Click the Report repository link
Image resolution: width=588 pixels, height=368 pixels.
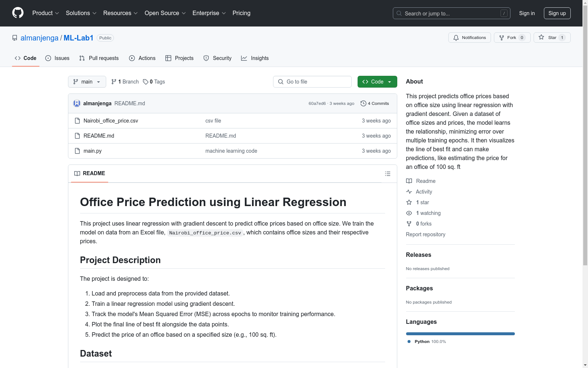426,234
